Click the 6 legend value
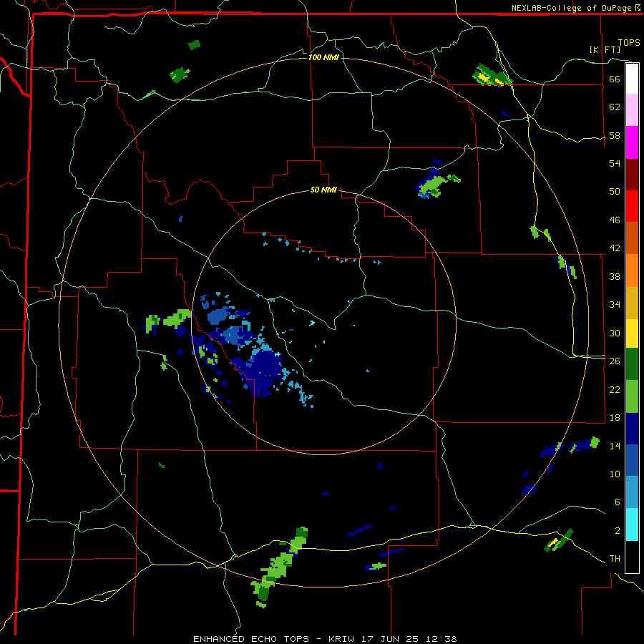Viewport: 644px width, 644px height. pyautogui.click(x=618, y=502)
